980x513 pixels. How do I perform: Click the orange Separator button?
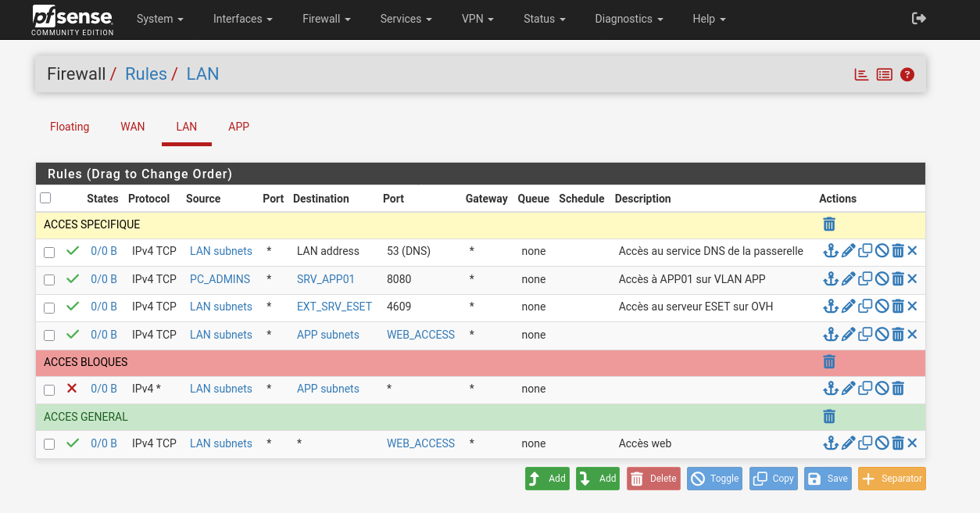[892, 479]
